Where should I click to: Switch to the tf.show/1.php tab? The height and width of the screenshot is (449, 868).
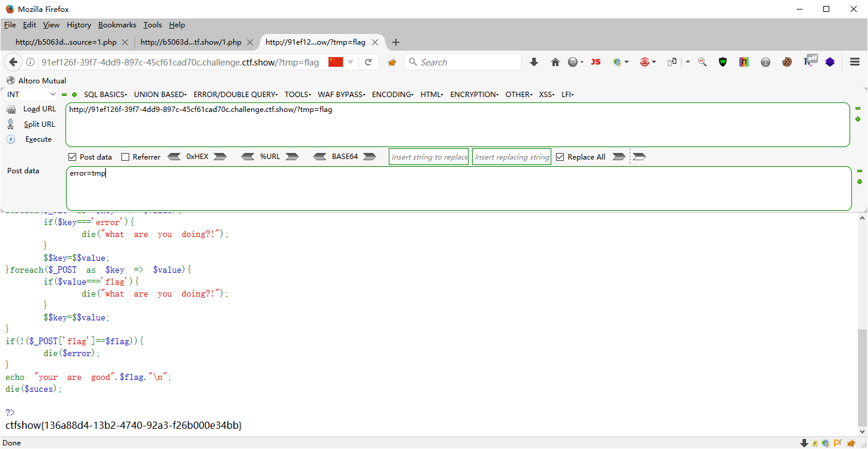(191, 42)
